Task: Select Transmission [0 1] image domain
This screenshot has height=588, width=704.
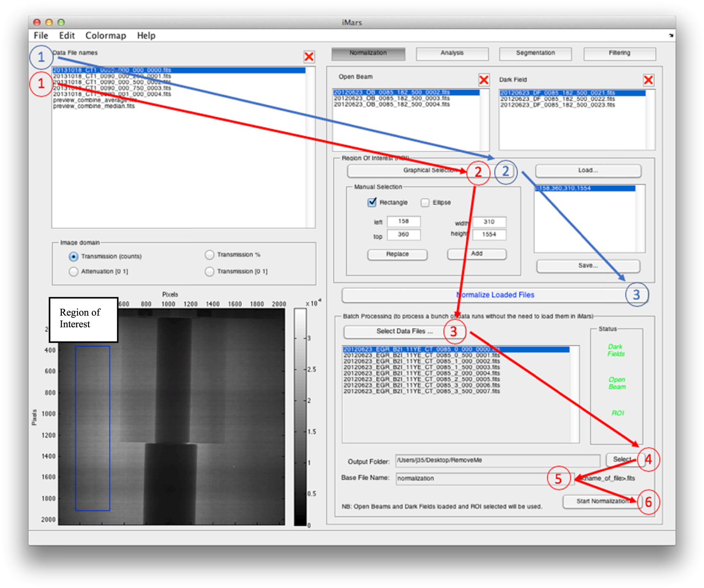Action: 210,271
